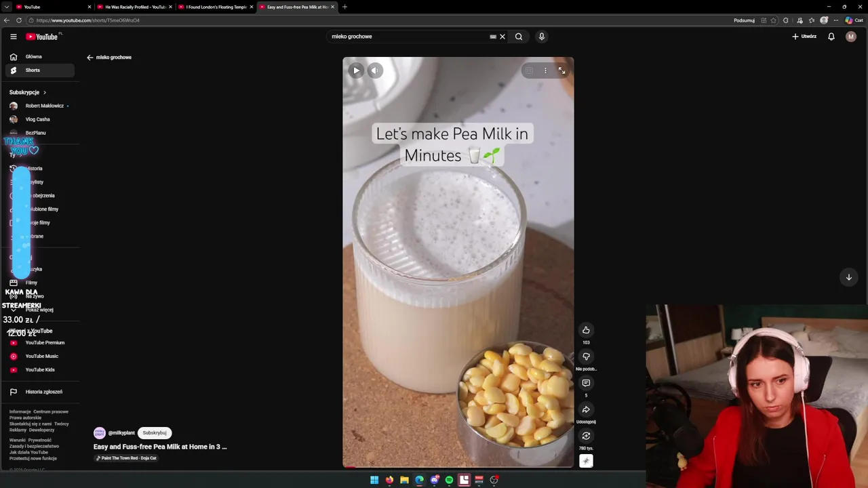Open the browser favorites list

(812, 20)
